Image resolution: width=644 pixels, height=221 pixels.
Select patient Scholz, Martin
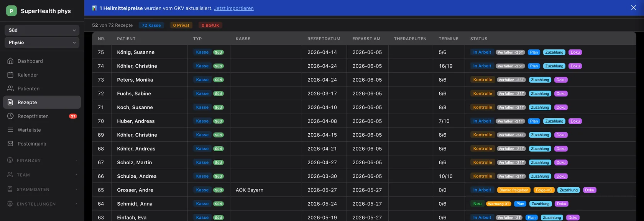coord(135,162)
